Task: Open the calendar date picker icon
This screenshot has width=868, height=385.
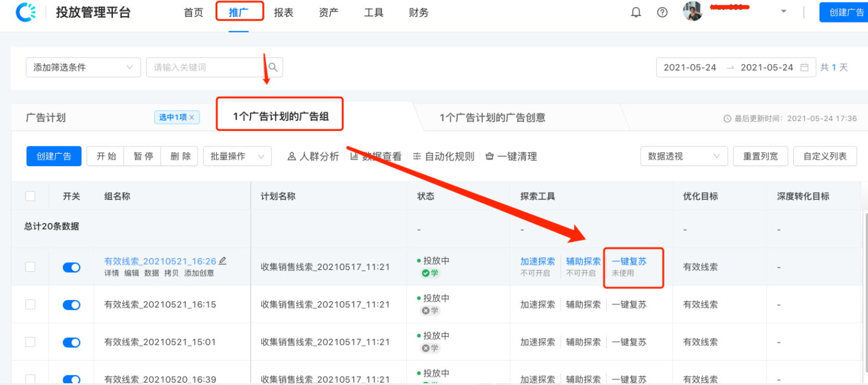Action: point(804,67)
